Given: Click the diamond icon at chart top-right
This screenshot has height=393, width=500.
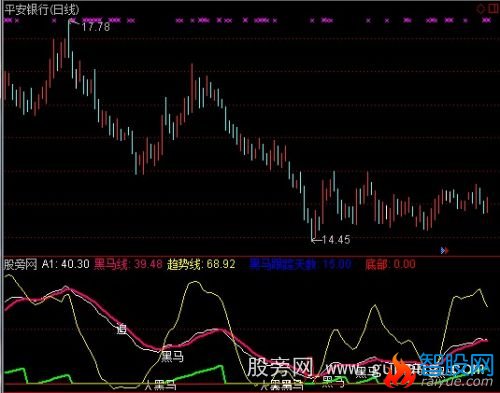Looking at the screenshot, I should 481,9.
